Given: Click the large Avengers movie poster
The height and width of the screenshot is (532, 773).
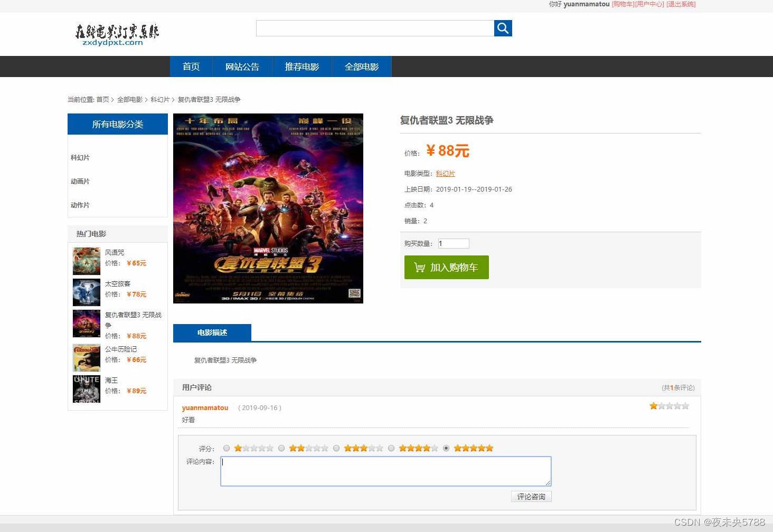Looking at the screenshot, I should (268, 208).
